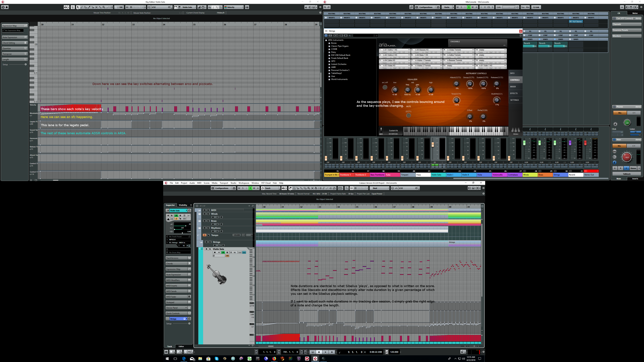Expand the Personal Orchestra 5 bank
This screenshot has height=362, width=644.
329,70
